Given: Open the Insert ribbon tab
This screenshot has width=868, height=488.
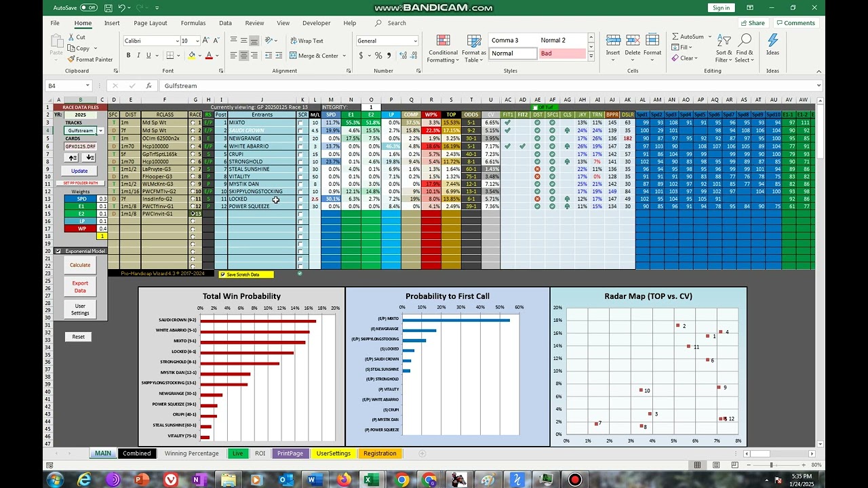Looking at the screenshot, I should (112, 23).
